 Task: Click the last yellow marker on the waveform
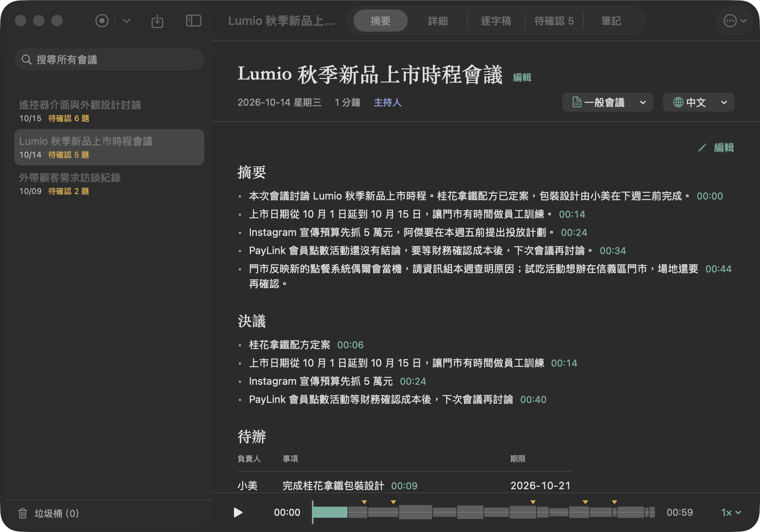tap(614, 502)
